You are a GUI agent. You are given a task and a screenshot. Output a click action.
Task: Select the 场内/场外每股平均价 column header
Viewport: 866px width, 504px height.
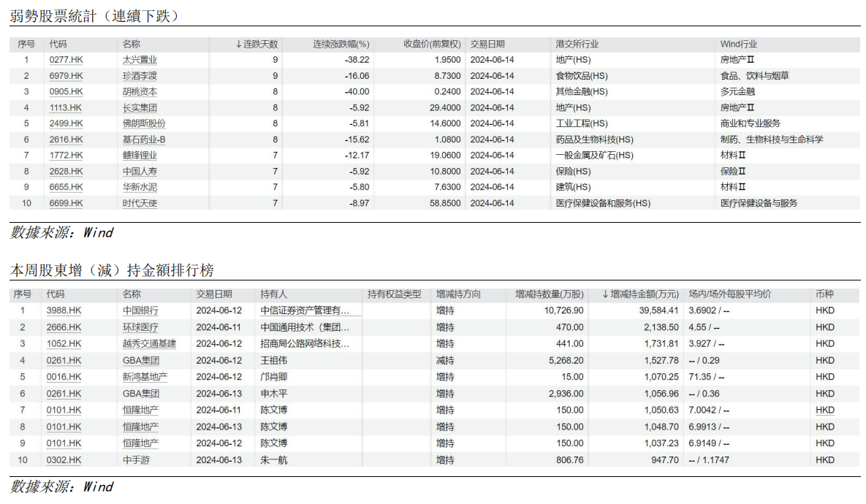(x=729, y=294)
